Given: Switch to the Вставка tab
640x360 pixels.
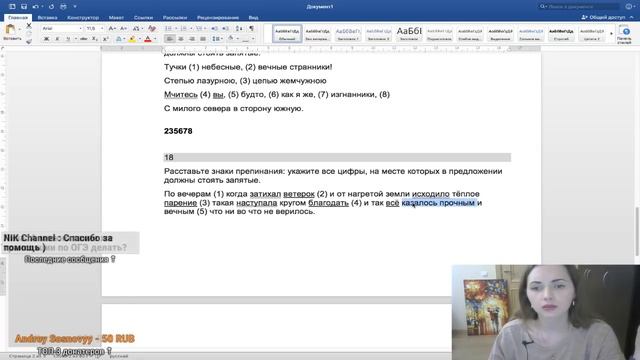Looking at the screenshot, I should (x=47, y=18).
